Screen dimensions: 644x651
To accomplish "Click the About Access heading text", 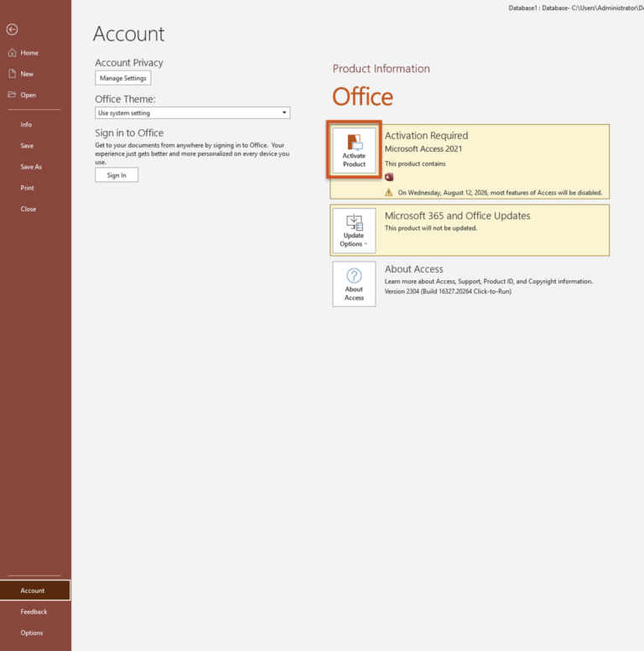I will [x=413, y=269].
